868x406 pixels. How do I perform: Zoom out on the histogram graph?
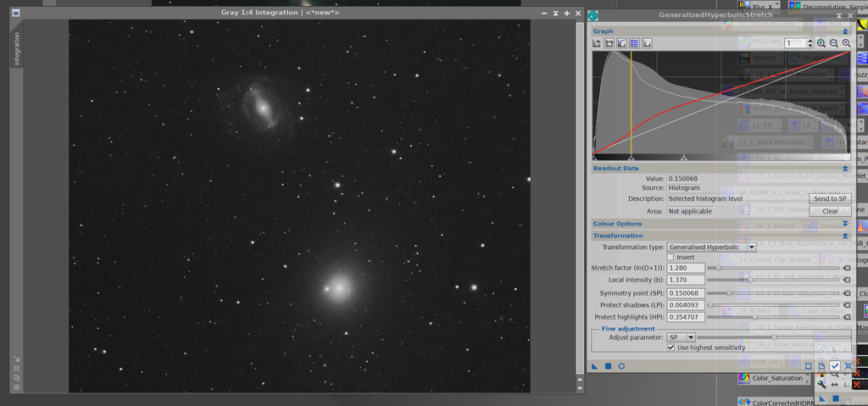pyautogui.click(x=833, y=43)
